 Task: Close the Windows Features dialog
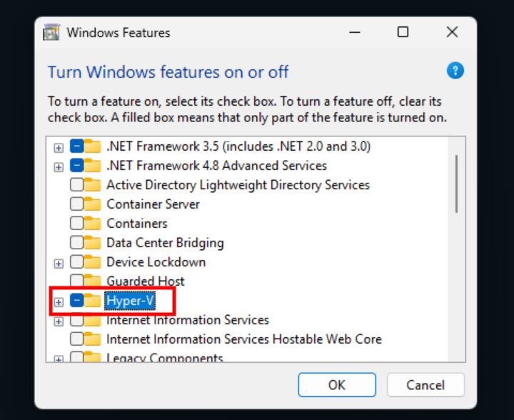[x=452, y=32]
